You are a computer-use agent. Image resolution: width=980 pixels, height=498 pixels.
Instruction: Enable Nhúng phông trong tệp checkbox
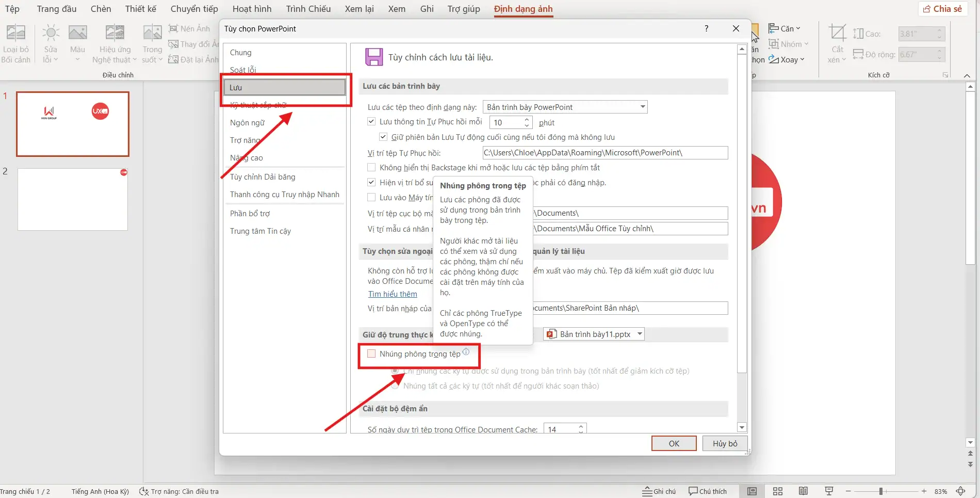point(371,354)
